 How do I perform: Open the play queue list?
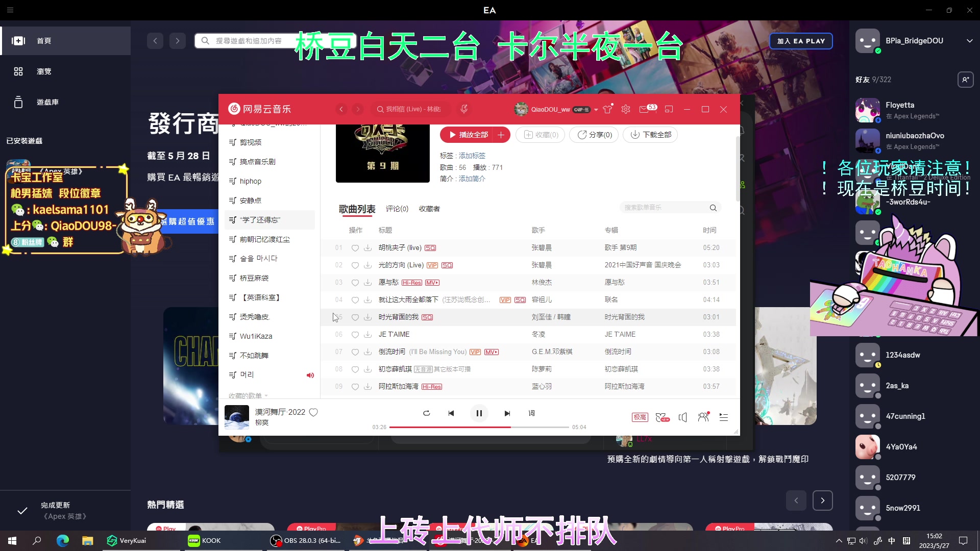pos(723,417)
